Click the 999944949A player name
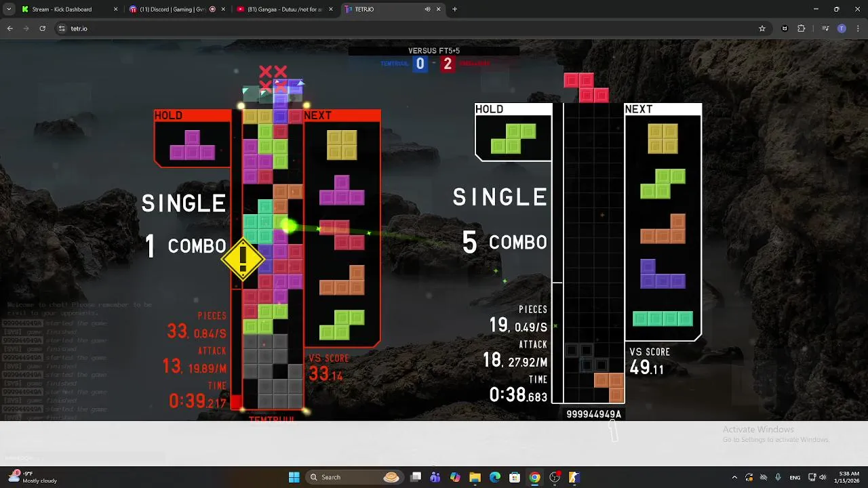The image size is (868, 488). (594, 414)
